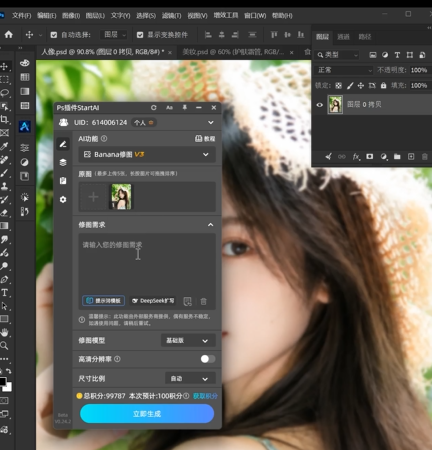
Task: Toggle Show Transform Controls checkbox
Action: (140, 35)
